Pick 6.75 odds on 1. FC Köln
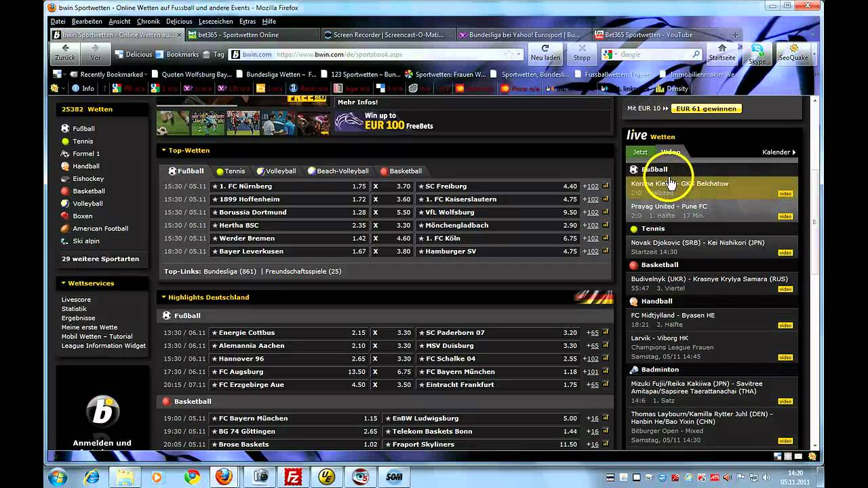 570,239
